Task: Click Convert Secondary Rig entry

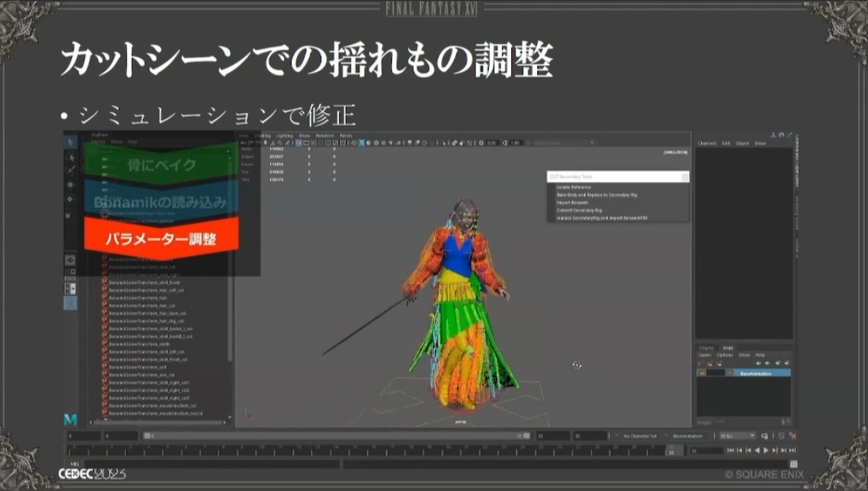Action: [x=579, y=210]
